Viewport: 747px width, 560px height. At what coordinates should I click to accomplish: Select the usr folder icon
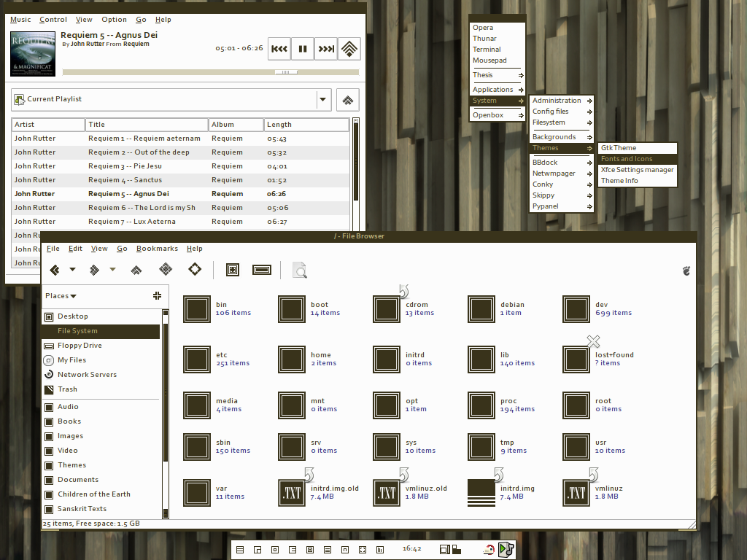(576, 447)
